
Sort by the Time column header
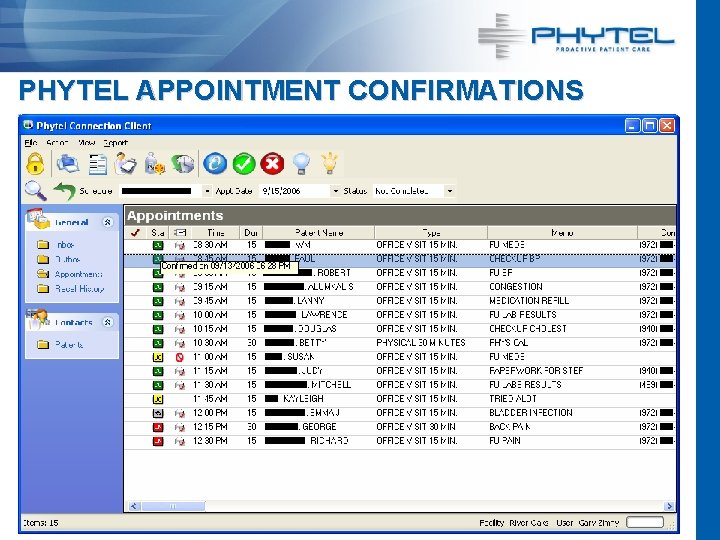216,233
